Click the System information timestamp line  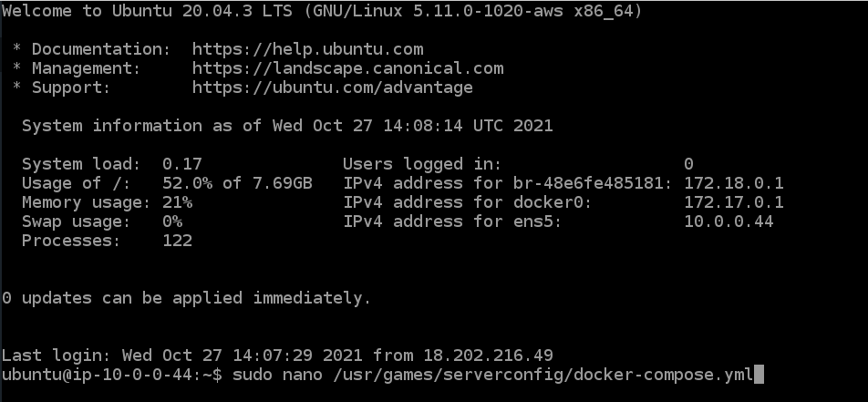point(287,126)
